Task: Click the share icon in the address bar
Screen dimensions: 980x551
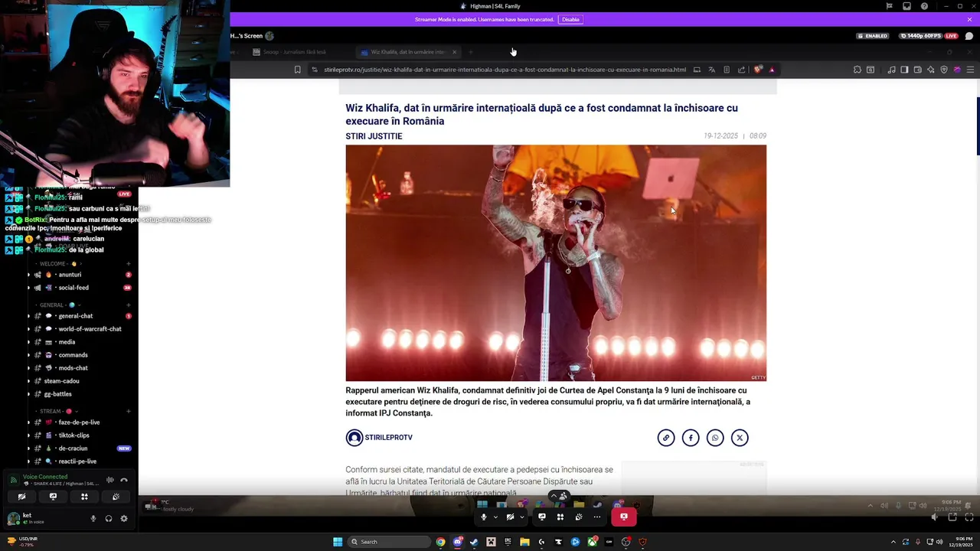Action: (x=741, y=70)
